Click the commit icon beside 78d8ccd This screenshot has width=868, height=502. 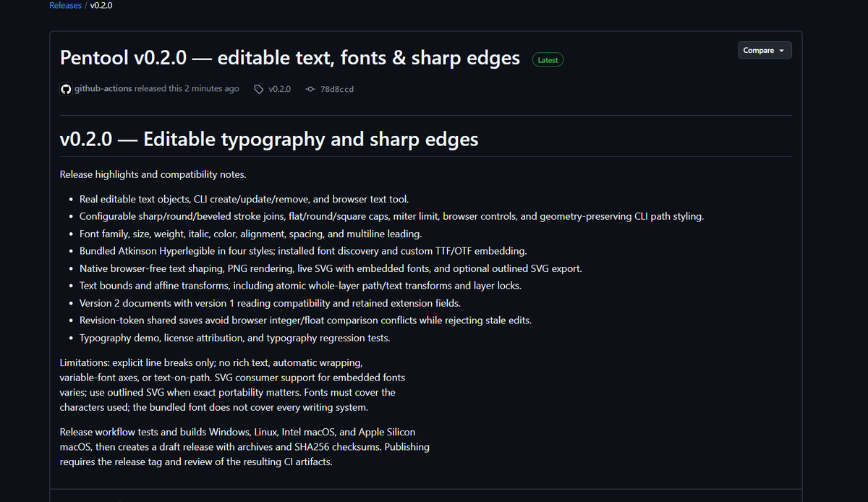(x=310, y=89)
